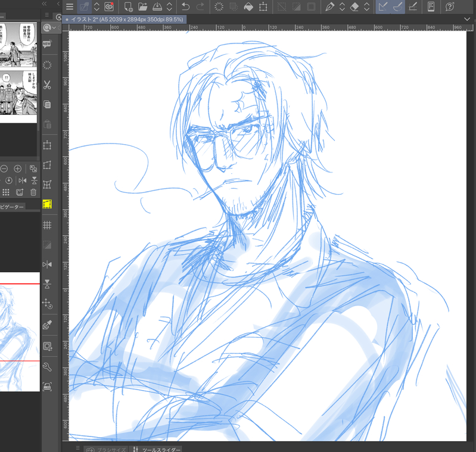The image size is (476, 452).
Task: Open the hamburger main menu
Action: coord(70,7)
